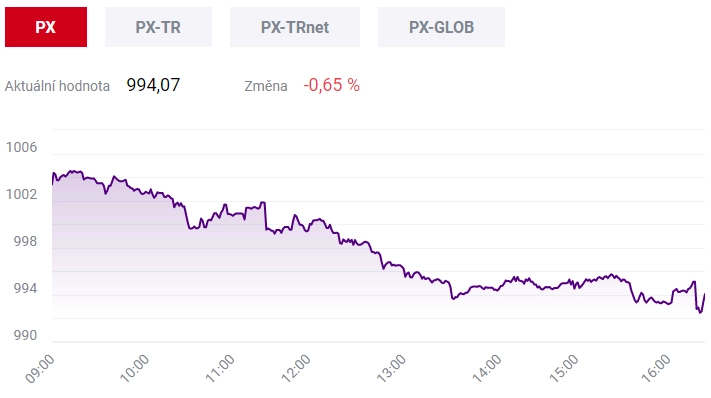Switch to the PX-TR tab
This screenshot has height=398, width=711.
tap(158, 27)
